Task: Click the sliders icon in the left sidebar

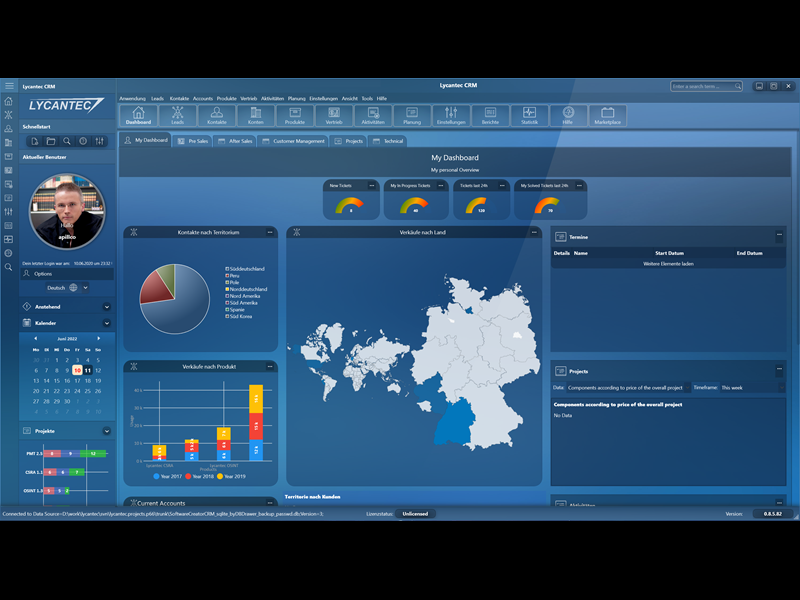Action: [x=8, y=211]
